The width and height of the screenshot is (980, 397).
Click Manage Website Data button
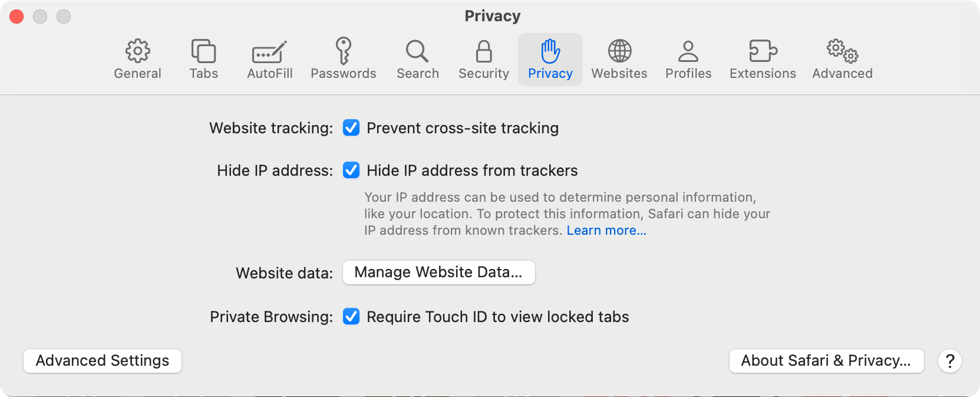coord(438,273)
